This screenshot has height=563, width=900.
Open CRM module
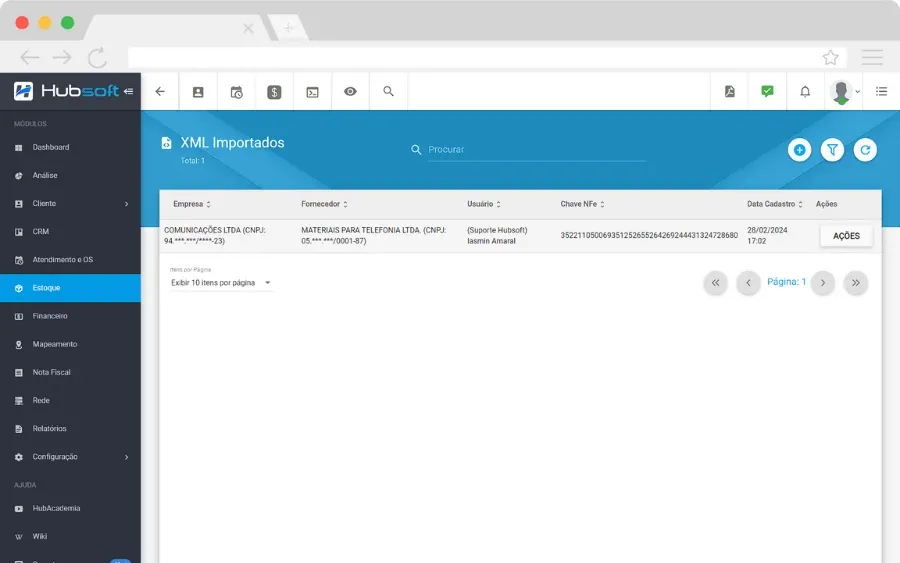pyautogui.click(x=70, y=232)
